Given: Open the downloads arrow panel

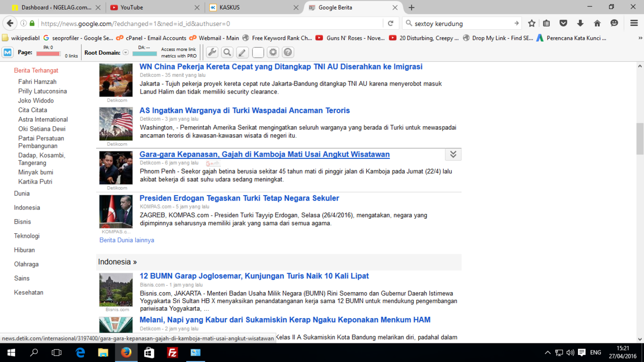Looking at the screenshot, I should [x=580, y=23].
